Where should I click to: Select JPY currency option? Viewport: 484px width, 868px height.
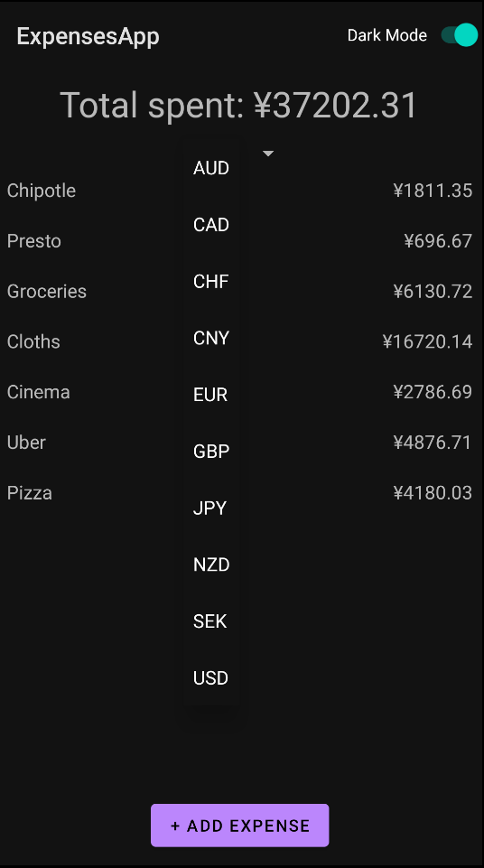tap(211, 508)
